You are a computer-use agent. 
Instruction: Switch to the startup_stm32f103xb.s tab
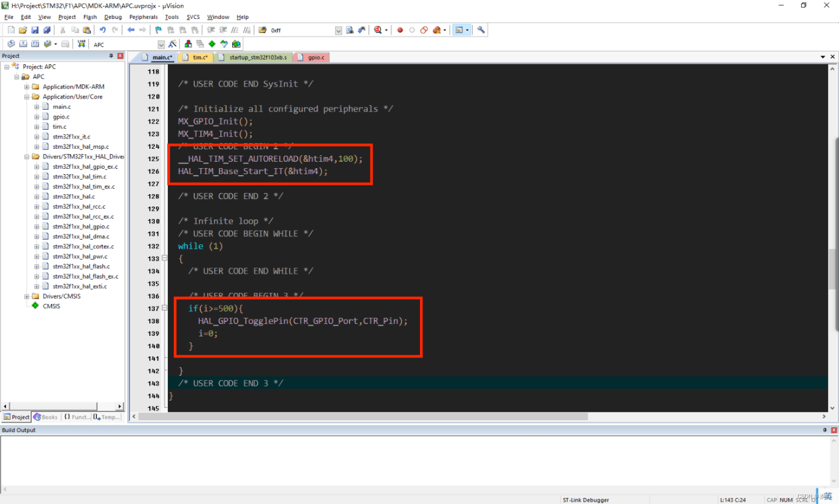(x=254, y=57)
